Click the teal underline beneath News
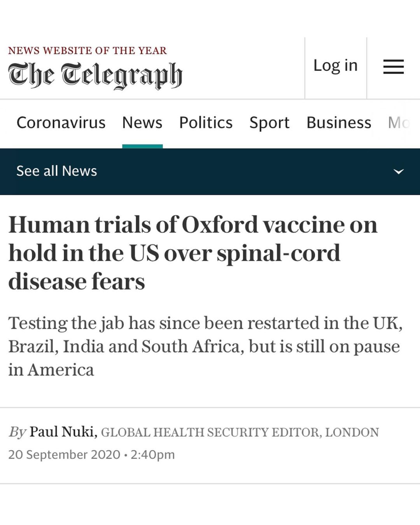 click(x=142, y=146)
